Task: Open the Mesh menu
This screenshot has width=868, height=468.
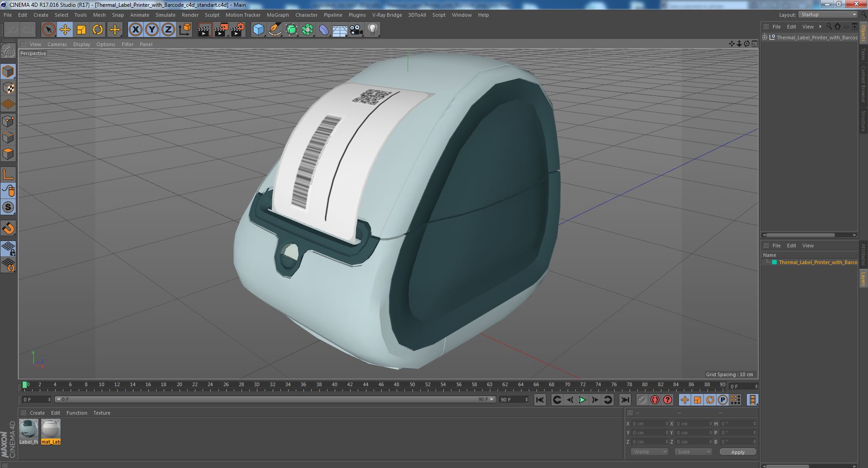Action: tap(99, 15)
